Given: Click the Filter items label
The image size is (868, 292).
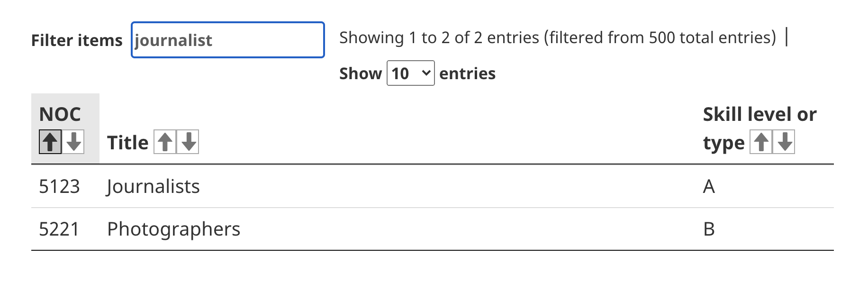Looking at the screenshot, I should pyautogui.click(x=77, y=40).
